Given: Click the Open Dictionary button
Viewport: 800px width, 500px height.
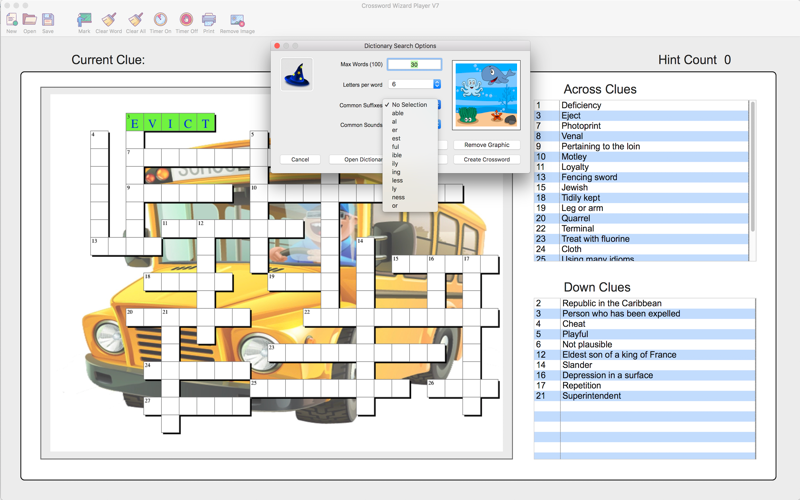Looking at the screenshot, I should tap(357, 159).
